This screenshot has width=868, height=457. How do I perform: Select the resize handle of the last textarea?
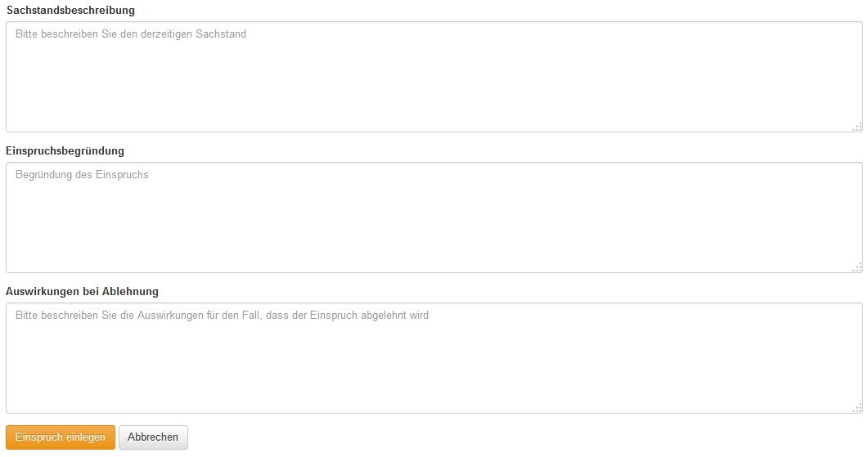click(x=857, y=407)
